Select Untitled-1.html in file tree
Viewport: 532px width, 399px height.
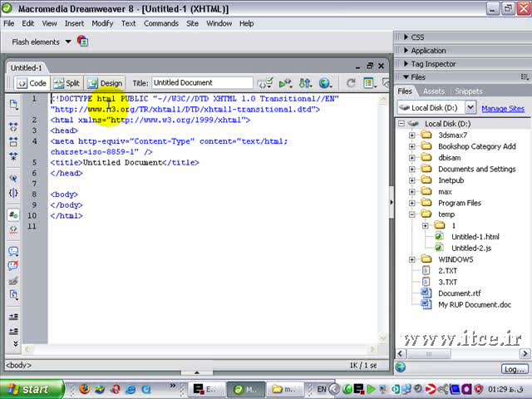pos(475,237)
